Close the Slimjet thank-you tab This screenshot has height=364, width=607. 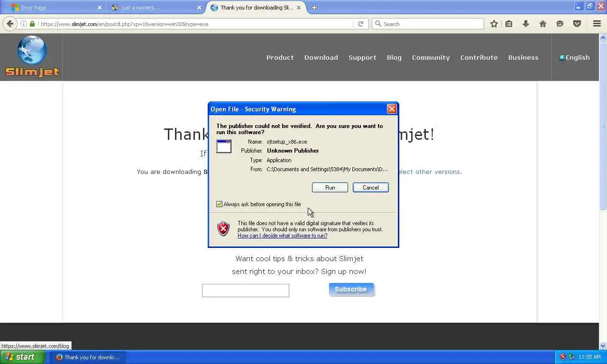(299, 8)
